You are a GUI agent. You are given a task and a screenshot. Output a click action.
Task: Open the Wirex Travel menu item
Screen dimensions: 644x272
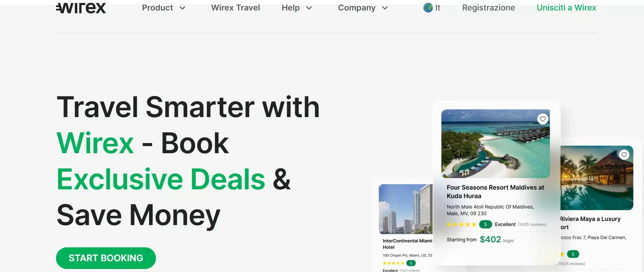pos(236,7)
